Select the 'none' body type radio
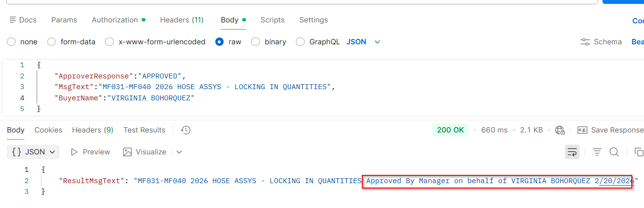The image size is (644, 208). pos(11,42)
